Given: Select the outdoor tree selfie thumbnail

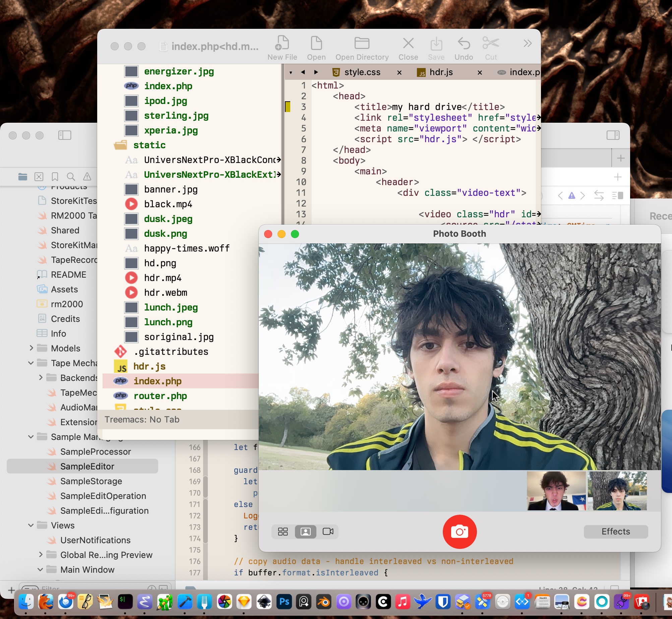Looking at the screenshot, I should click(x=617, y=491).
